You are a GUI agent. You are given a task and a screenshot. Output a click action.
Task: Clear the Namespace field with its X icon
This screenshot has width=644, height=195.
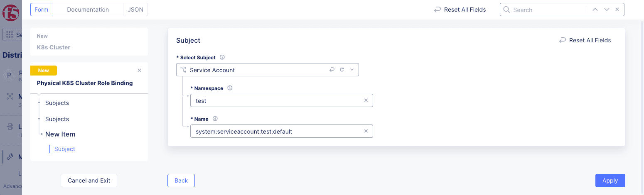[x=366, y=100]
